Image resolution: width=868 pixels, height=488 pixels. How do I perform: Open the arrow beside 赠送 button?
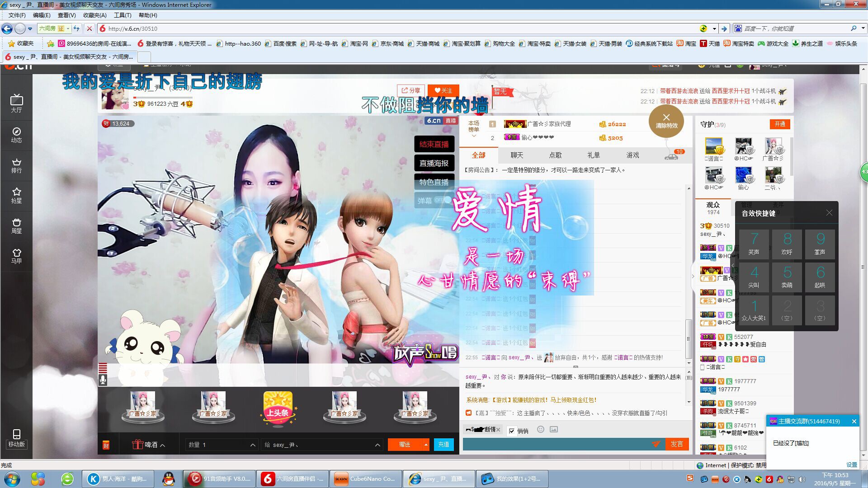426,445
